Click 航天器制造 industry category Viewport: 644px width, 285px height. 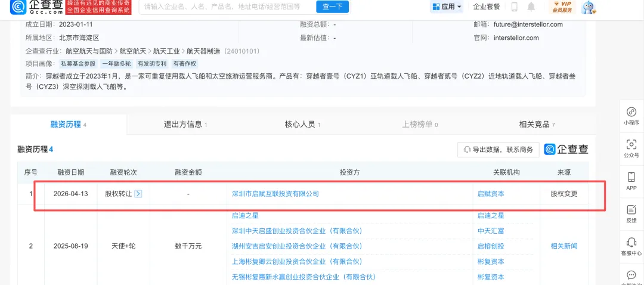(x=203, y=51)
